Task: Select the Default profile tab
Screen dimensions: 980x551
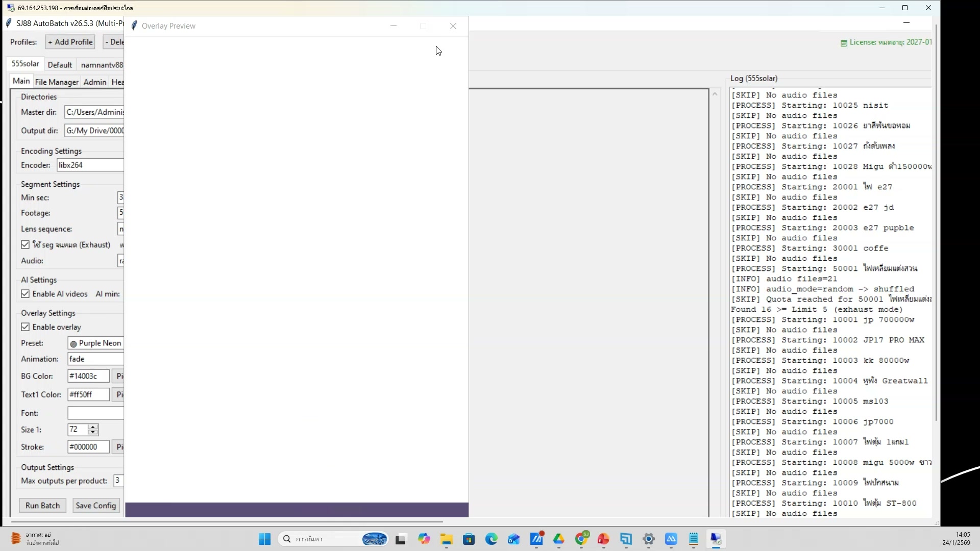Action: (60, 65)
